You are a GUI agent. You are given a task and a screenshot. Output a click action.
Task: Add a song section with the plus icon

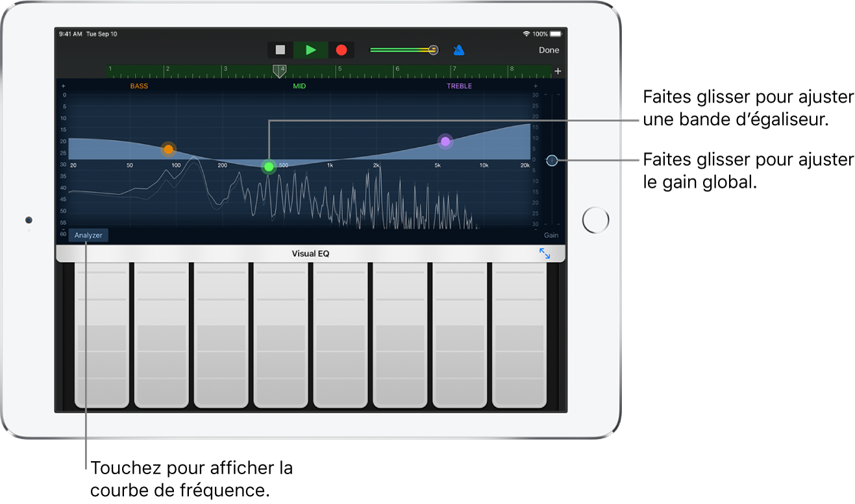(558, 71)
